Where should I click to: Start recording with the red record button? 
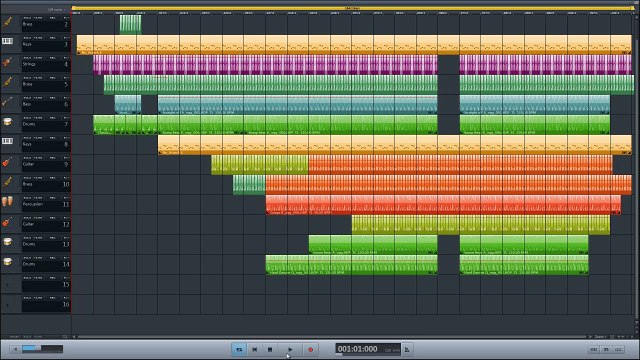(310, 349)
